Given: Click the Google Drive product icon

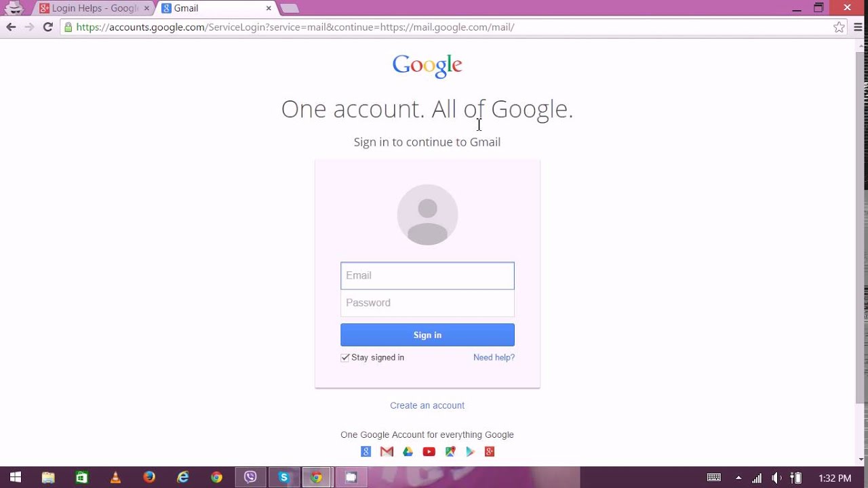Looking at the screenshot, I should tap(408, 451).
